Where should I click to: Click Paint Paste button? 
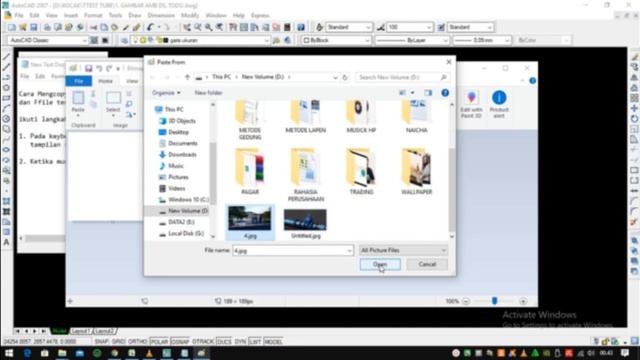pos(78,102)
